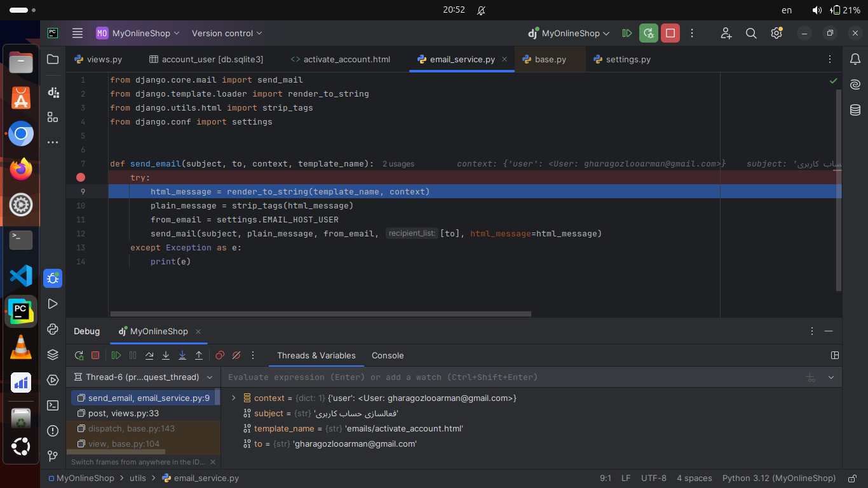Open editor tabs more options menu
868x488 pixels.
(x=830, y=59)
